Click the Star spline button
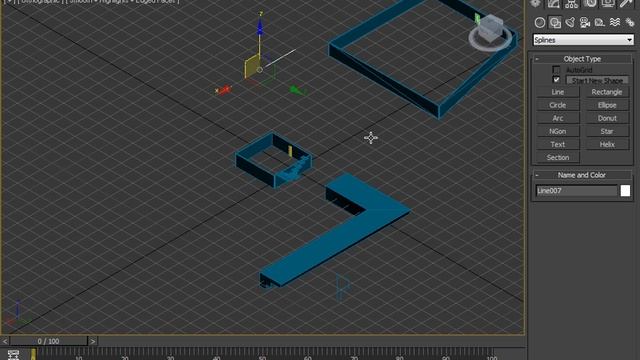The width and height of the screenshot is (640, 360). point(607,131)
